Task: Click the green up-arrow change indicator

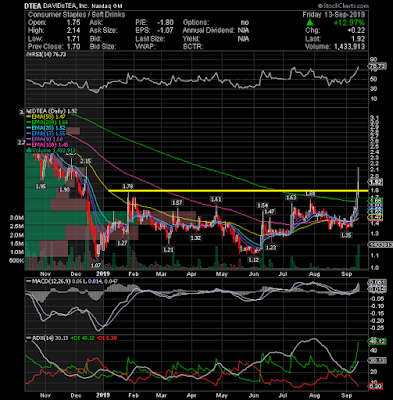Action: coord(310,22)
